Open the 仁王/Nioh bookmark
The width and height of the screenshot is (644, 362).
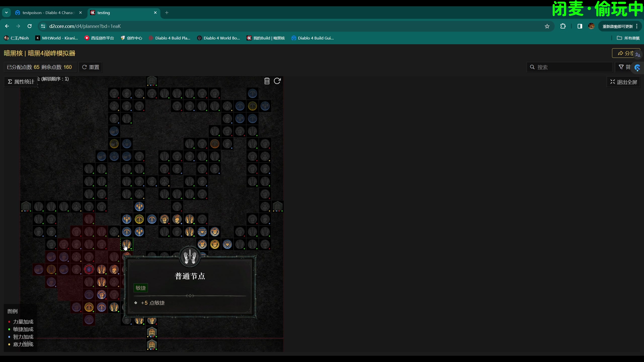click(16, 38)
